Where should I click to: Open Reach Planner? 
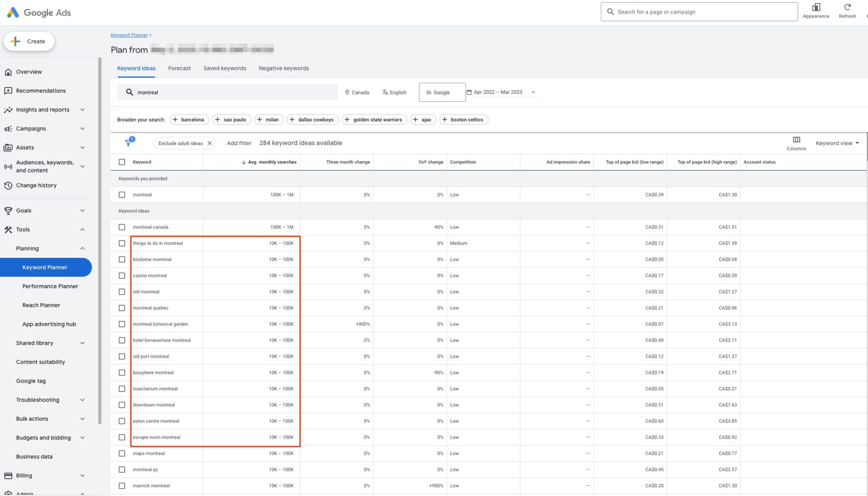pyautogui.click(x=41, y=305)
